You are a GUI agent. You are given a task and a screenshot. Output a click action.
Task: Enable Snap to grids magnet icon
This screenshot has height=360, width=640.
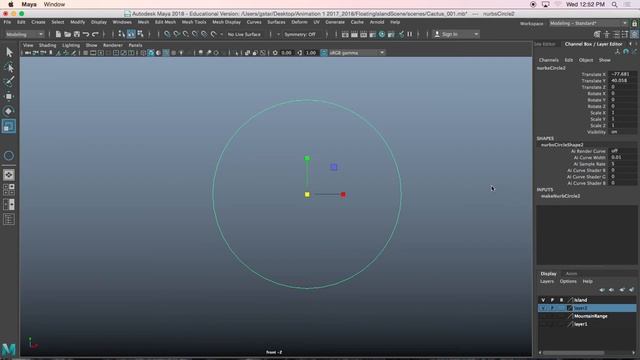tap(167, 34)
